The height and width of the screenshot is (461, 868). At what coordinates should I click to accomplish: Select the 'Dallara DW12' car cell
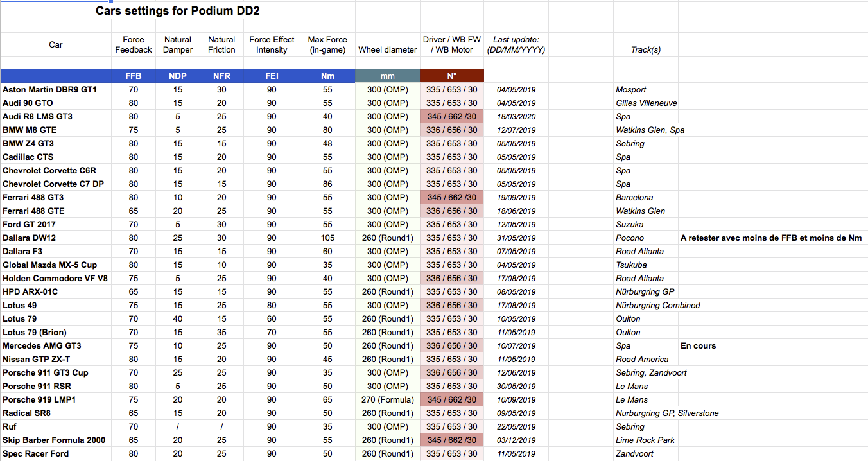pos(56,238)
